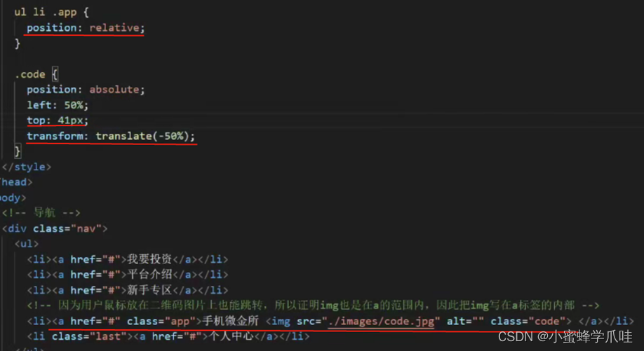Image resolution: width=644 pixels, height=351 pixels.
Task: Click the 'ul li .app {' selector line
Action: tap(51, 12)
